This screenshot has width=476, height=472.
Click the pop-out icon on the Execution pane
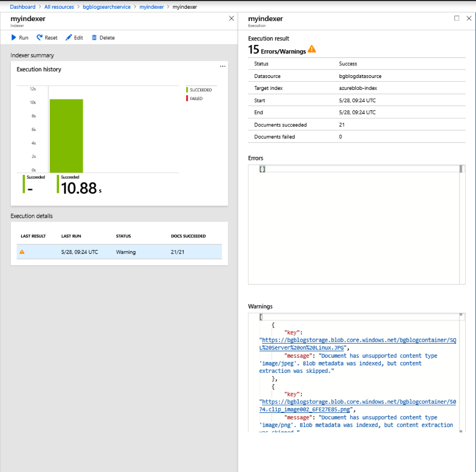tap(456, 18)
